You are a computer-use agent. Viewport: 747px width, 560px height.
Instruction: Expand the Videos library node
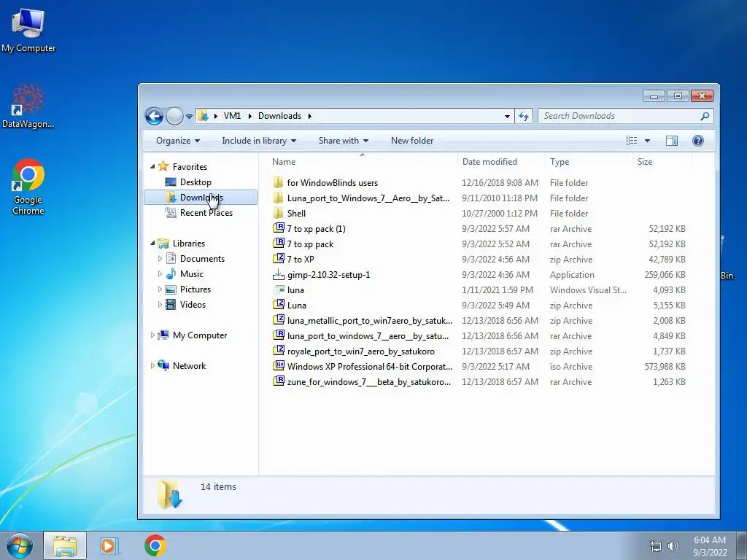pyautogui.click(x=160, y=304)
